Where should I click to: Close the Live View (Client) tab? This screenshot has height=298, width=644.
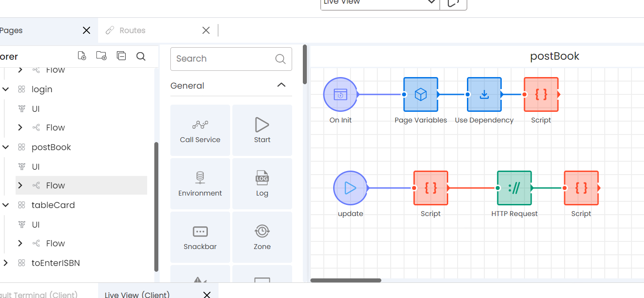coord(206,294)
